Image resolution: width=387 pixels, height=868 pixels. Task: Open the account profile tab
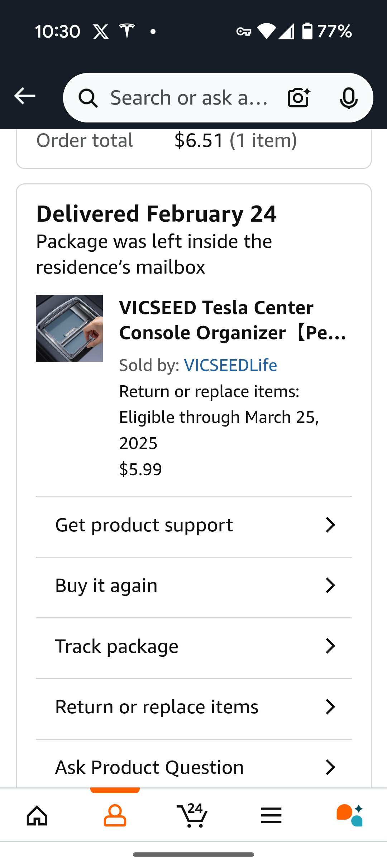[115, 816]
